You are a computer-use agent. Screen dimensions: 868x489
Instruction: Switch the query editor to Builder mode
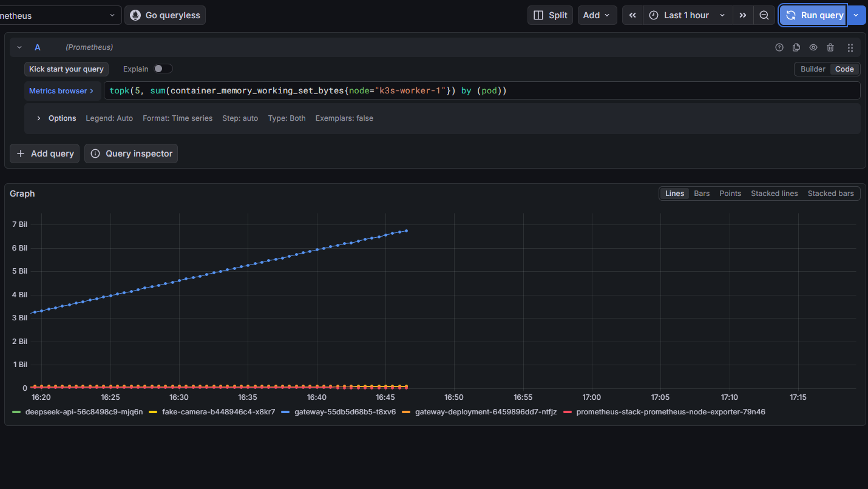(x=813, y=69)
